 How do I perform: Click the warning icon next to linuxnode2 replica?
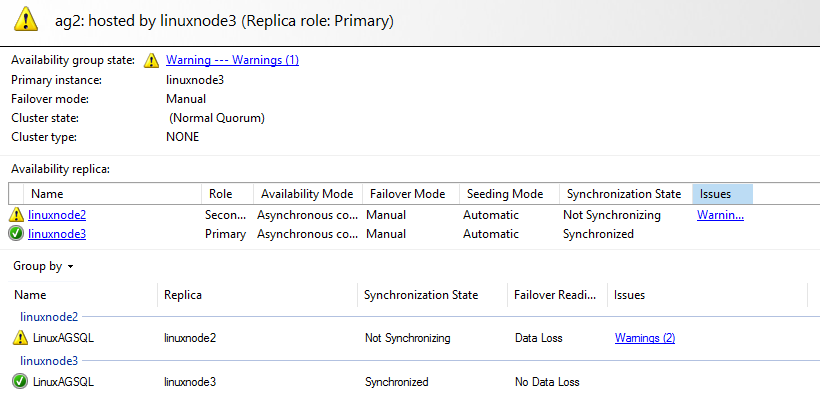coord(17,215)
